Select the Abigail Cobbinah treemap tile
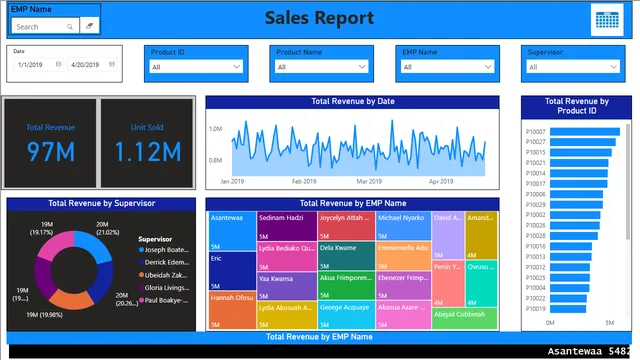 pos(464,318)
